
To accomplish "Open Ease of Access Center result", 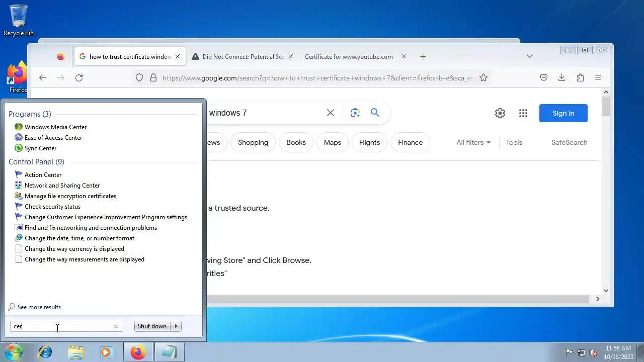I will coord(53,138).
